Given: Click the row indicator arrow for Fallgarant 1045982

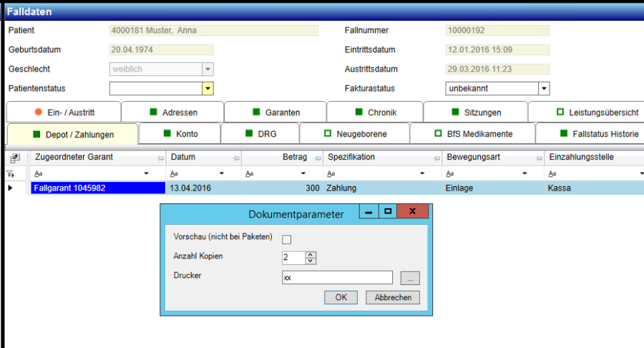Looking at the screenshot, I should point(10,188).
